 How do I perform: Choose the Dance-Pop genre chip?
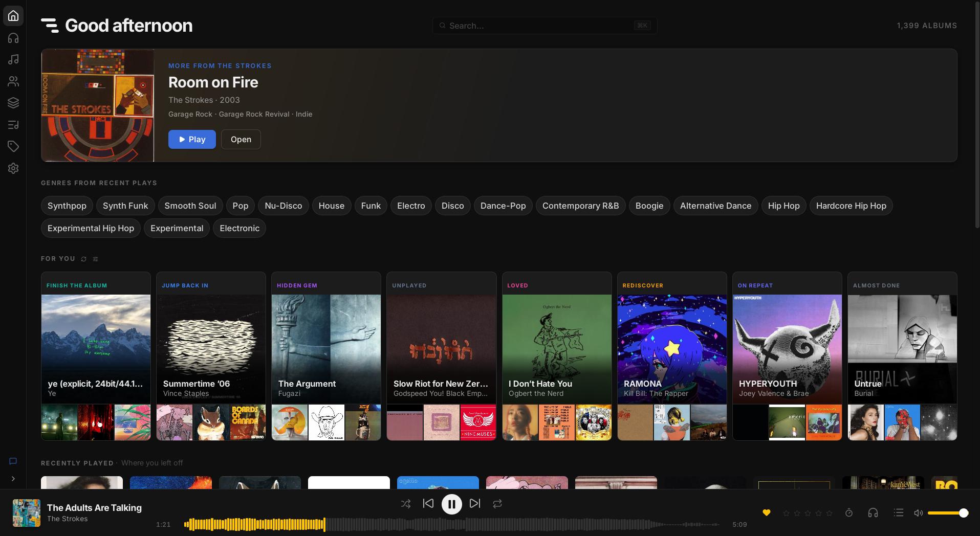(503, 206)
